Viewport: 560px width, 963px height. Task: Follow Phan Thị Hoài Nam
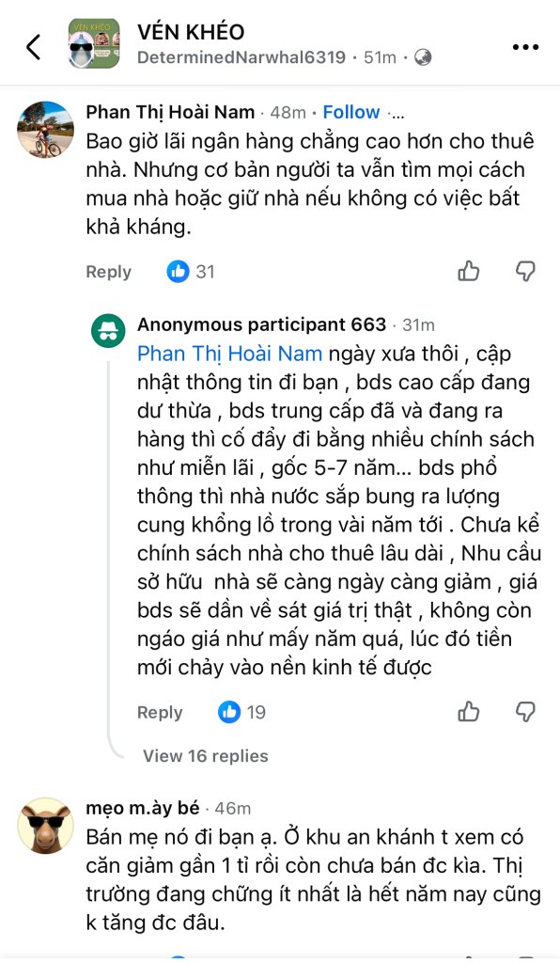coord(351,113)
